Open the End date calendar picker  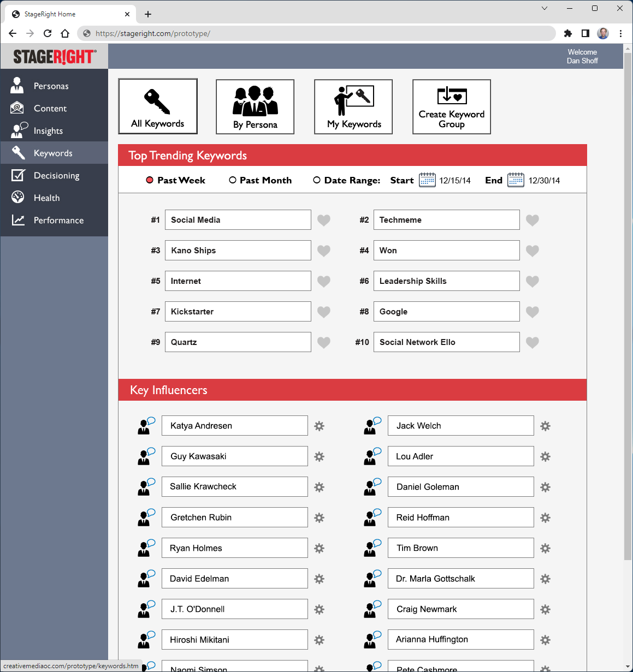516,180
